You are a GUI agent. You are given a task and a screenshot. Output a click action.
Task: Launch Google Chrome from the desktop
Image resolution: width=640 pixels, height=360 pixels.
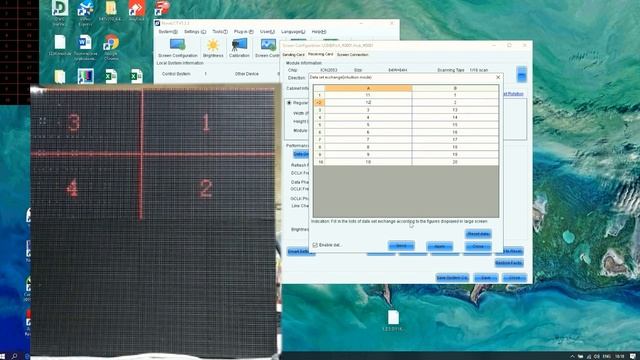pyautogui.click(x=111, y=47)
